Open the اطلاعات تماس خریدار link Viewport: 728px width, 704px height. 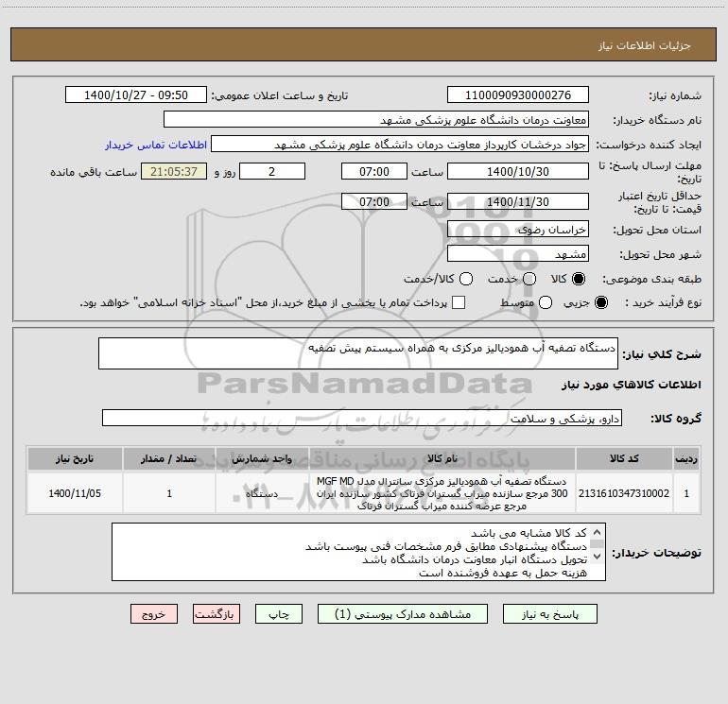156,145
